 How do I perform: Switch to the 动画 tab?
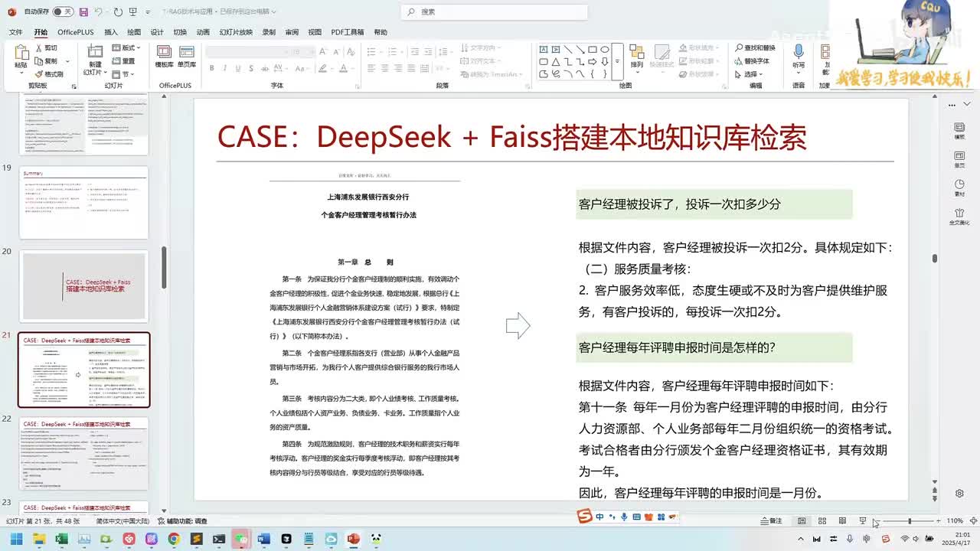tap(203, 32)
